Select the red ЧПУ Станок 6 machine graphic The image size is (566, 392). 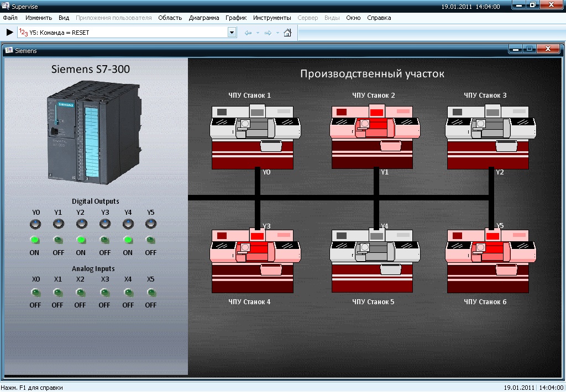pyautogui.click(x=491, y=261)
